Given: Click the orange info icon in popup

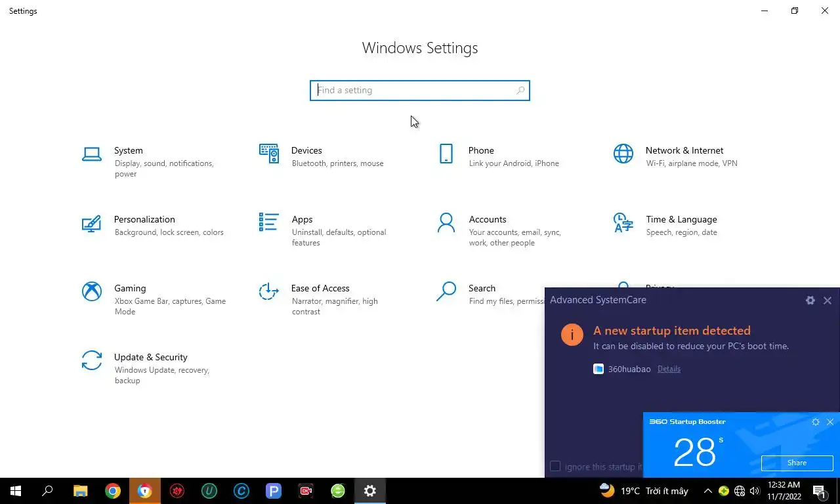Looking at the screenshot, I should (572, 335).
